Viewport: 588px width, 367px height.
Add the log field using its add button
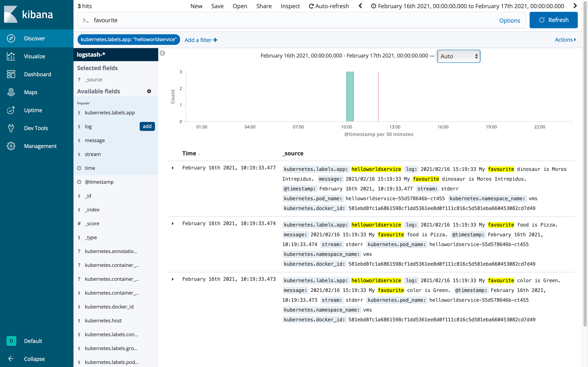point(147,126)
